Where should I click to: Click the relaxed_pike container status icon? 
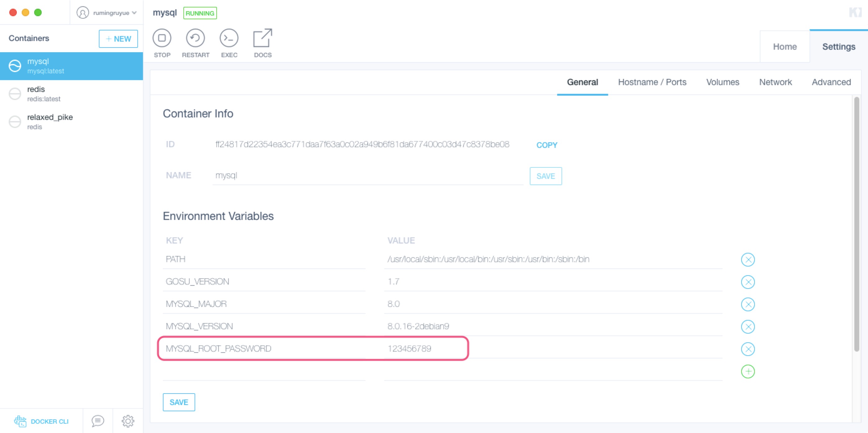[15, 121]
